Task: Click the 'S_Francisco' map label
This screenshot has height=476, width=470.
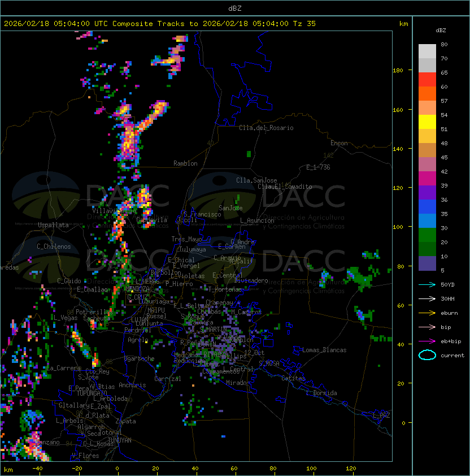Action: tap(202, 215)
